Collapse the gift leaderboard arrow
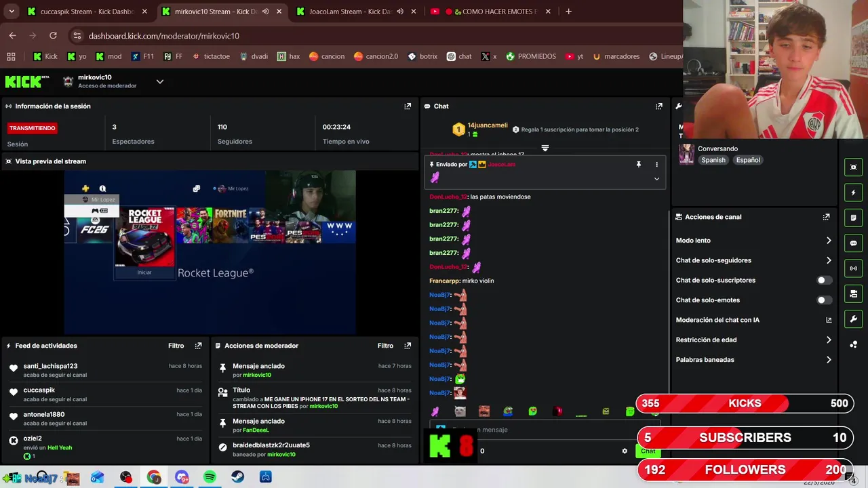868x488 pixels. coord(545,147)
